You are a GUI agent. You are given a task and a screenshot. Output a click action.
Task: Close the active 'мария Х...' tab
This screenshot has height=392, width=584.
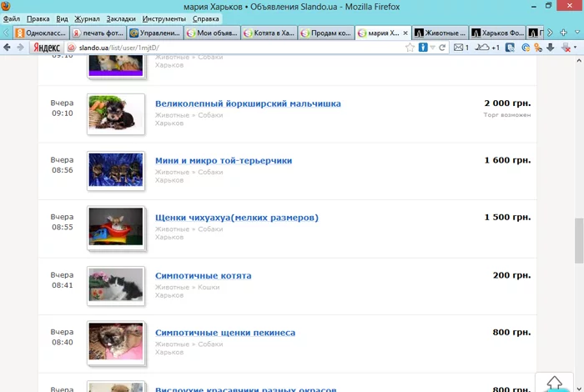405,33
